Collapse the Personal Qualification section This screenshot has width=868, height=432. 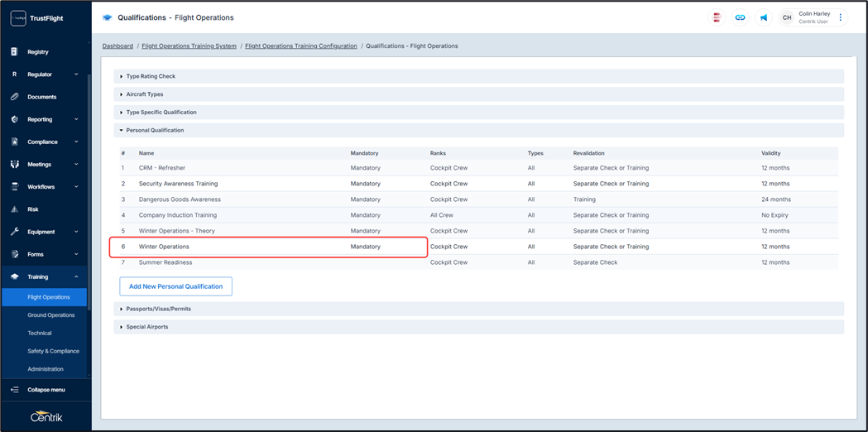pos(155,130)
